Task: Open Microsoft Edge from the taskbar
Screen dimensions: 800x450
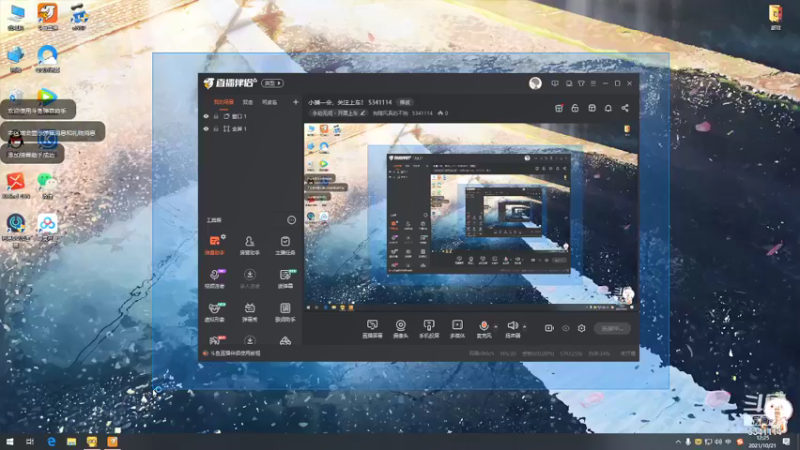Action: (51, 442)
